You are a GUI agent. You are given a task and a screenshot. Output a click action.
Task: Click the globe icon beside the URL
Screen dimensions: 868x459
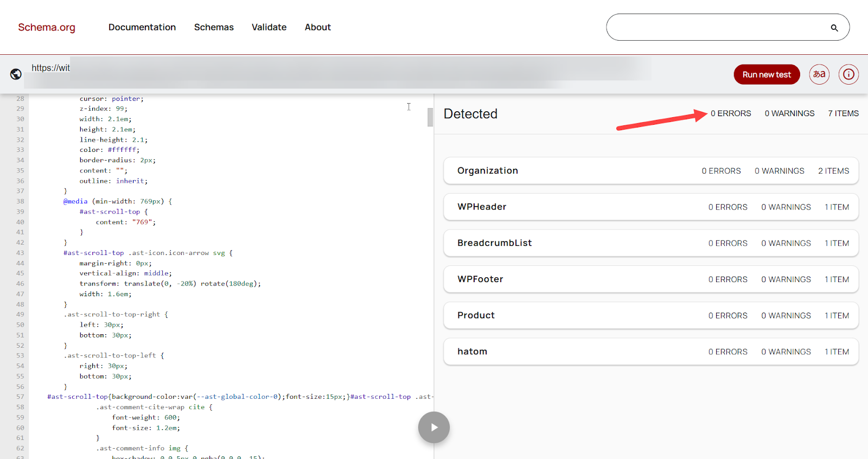click(x=16, y=74)
